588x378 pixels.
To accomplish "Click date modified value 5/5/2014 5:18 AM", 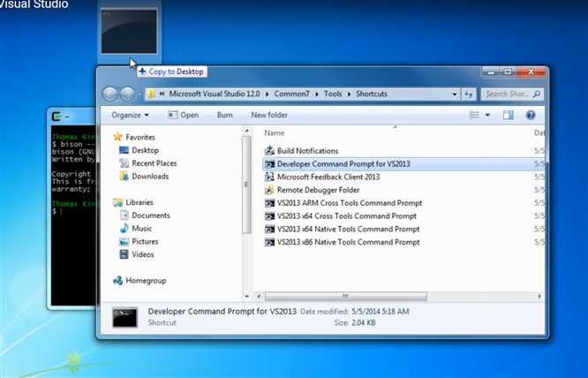I will pyautogui.click(x=381, y=311).
